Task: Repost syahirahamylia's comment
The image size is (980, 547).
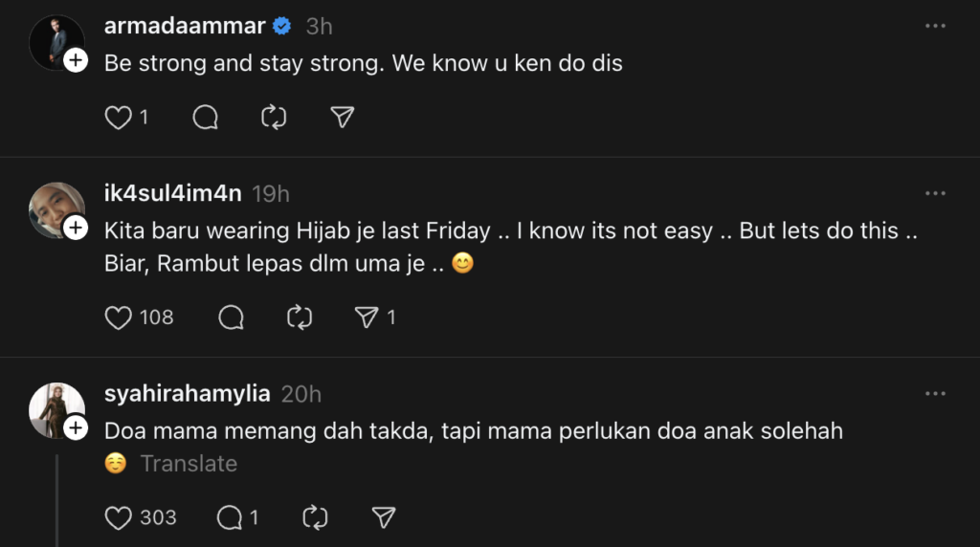Action: [315, 518]
